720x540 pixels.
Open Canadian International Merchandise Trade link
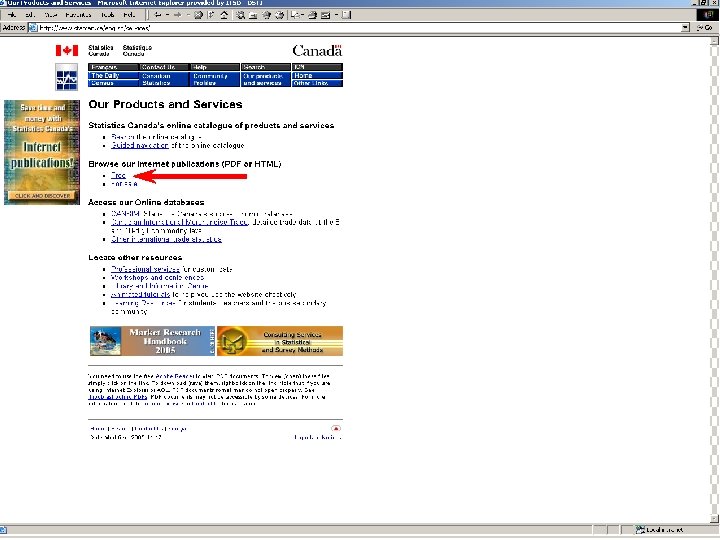point(180,222)
